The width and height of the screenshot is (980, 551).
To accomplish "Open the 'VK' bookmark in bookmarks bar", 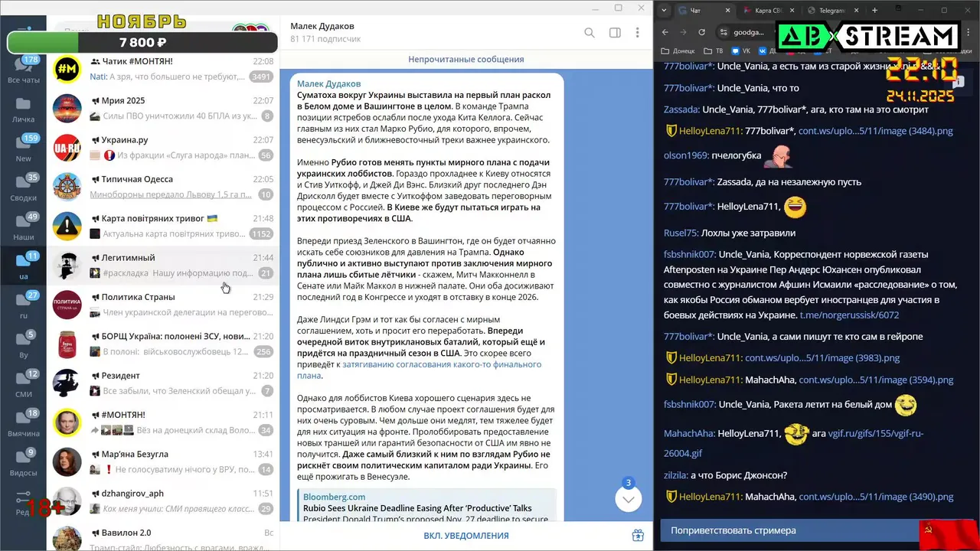I will pos(742,51).
